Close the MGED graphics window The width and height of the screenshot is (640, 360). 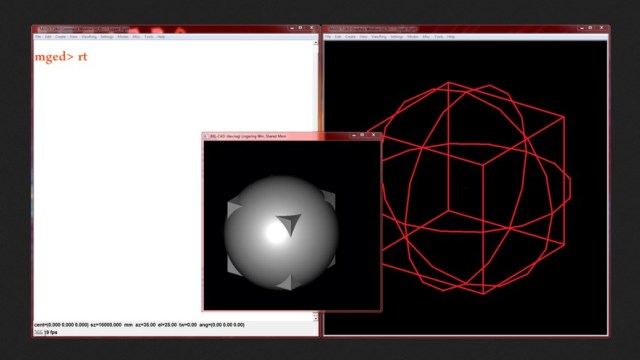pos(601,28)
